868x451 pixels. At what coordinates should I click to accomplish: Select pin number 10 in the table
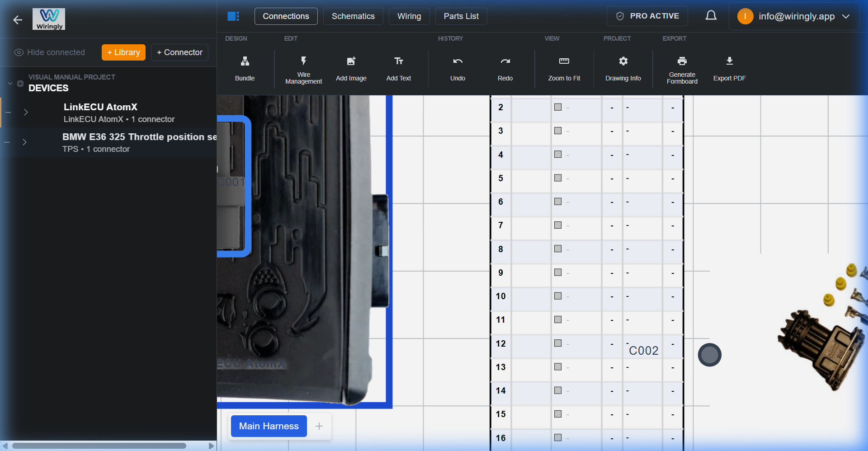pos(500,296)
